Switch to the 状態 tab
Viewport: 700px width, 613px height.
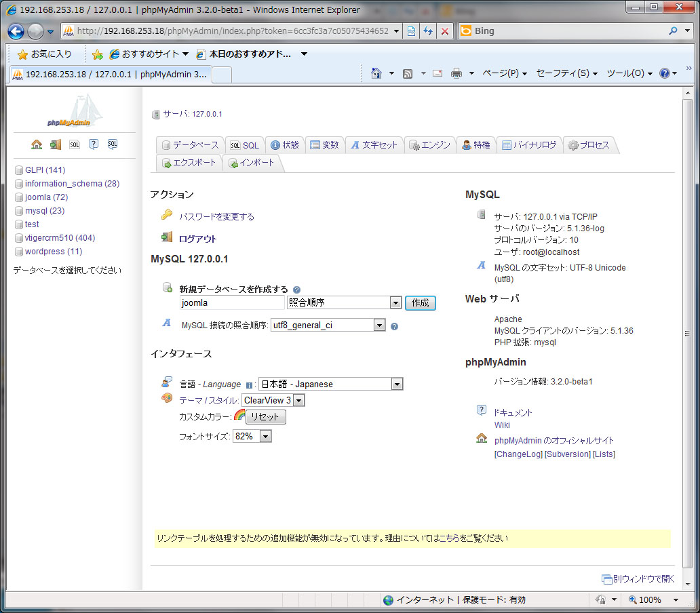tap(285, 145)
